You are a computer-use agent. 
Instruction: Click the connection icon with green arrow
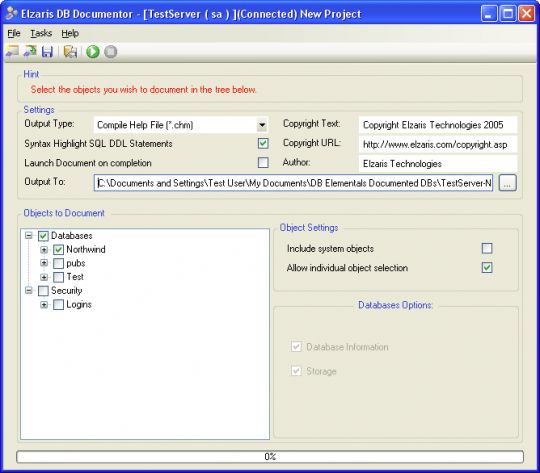pyautogui.click(x=30, y=52)
